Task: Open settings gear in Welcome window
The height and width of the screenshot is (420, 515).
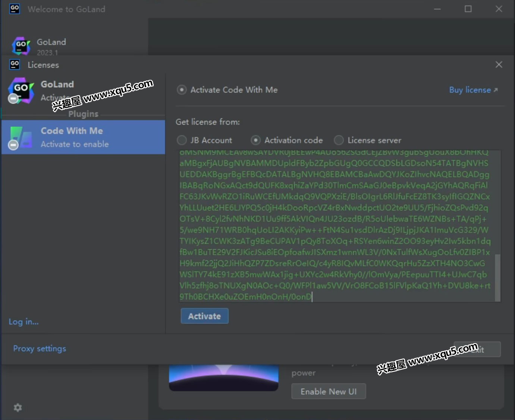Action: (18, 407)
